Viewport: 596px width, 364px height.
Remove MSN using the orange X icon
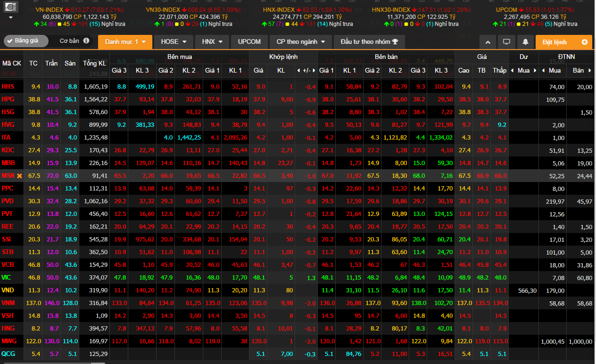(19, 176)
